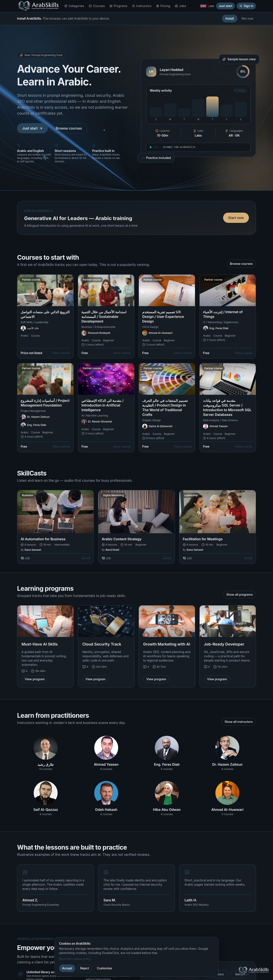The height and width of the screenshot is (980, 273).
Task: Click Show all programs
Action: tap(240, 595)
